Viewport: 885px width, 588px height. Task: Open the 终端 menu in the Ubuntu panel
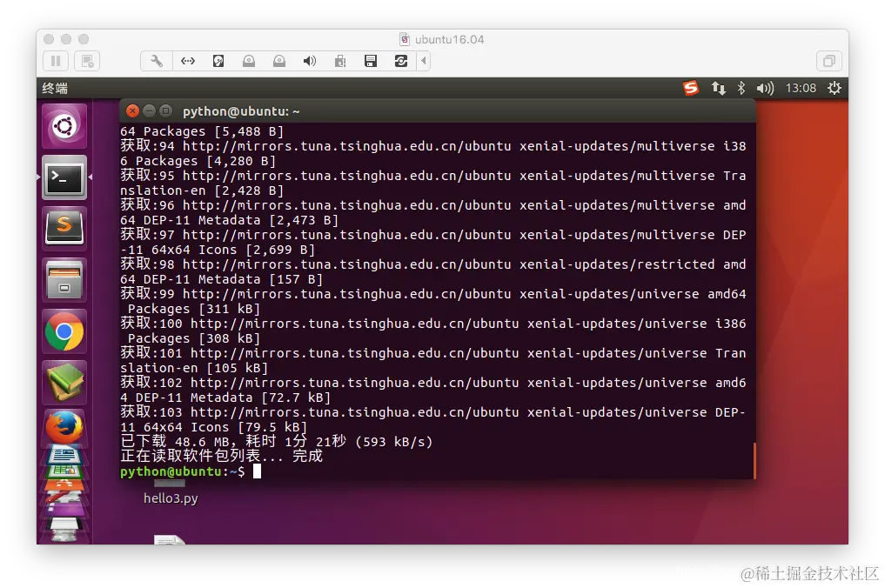[55, 88]
